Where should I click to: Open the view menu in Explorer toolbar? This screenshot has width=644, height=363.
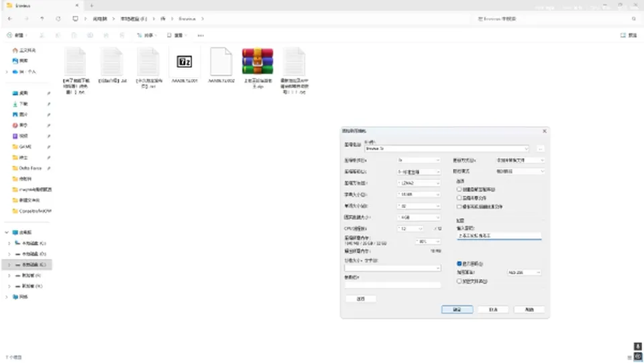(x=176, y=36)
